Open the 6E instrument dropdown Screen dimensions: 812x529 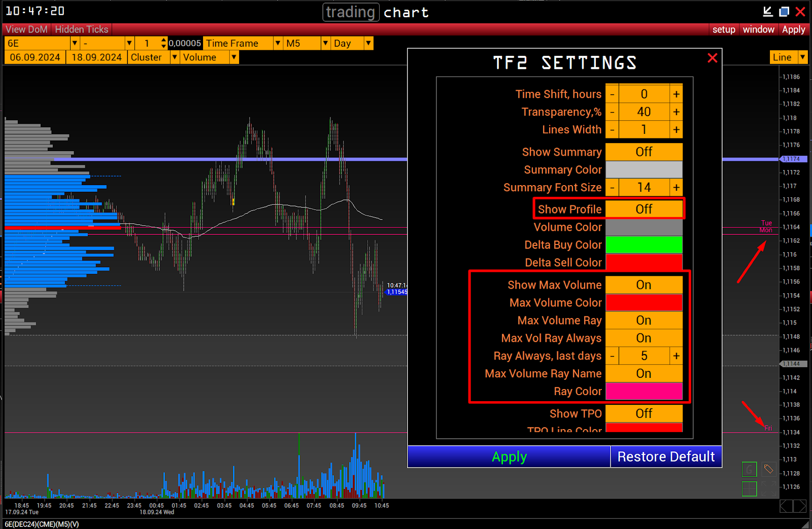point(75,44)
